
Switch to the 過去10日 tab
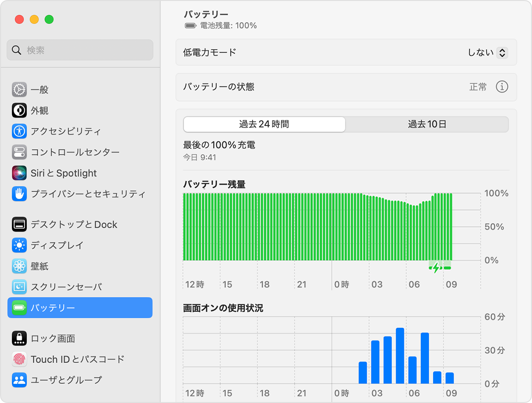pyautogui.click(x=427, y=124)
